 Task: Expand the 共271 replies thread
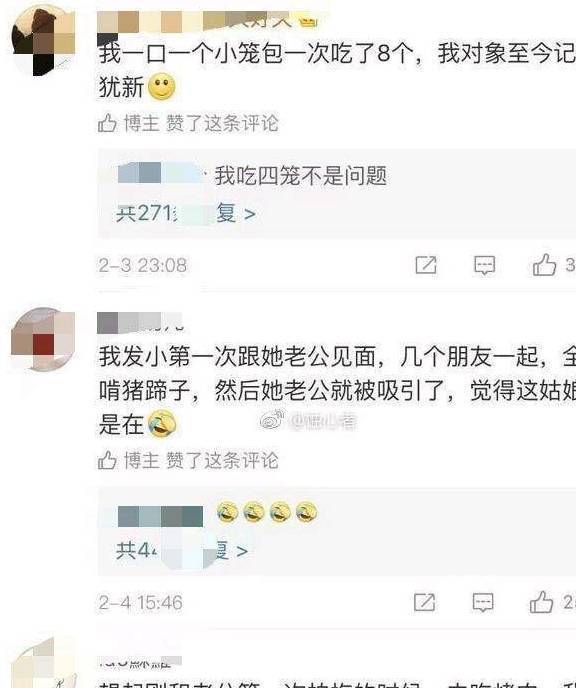[186, 214]
